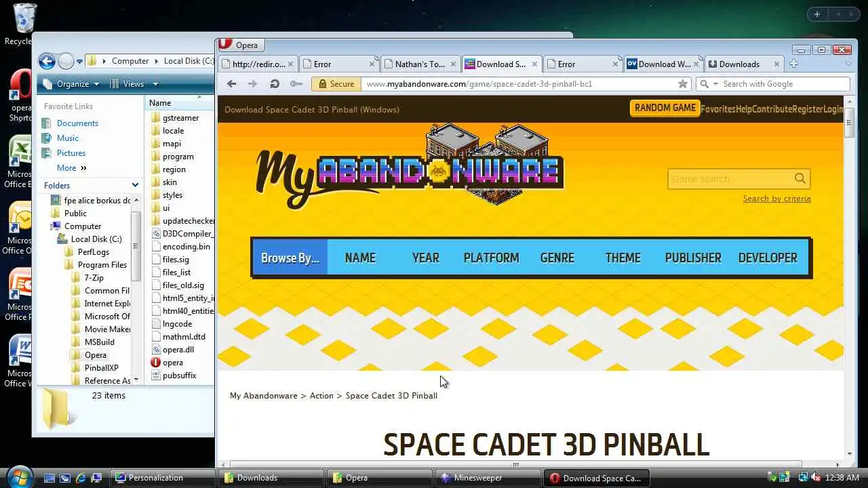
Task: Click Explorer window's Forward arrow button
Action: [65, 61]
